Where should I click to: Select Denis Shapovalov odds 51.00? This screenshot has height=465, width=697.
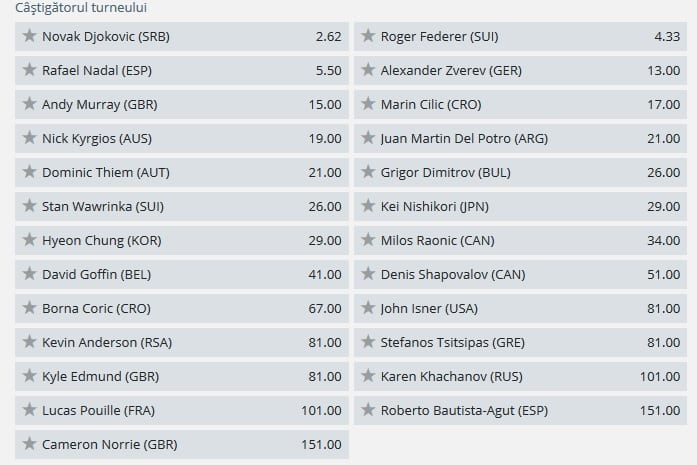tap(662, 275)
